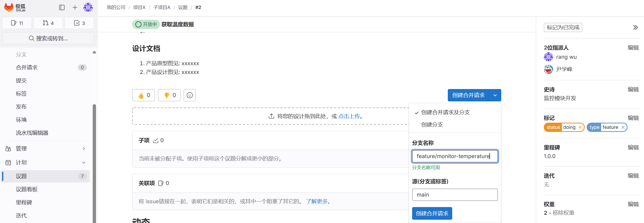Viewport: 644px width, 223px height.
Task: Select the 创建合并请求及分支 option
Action: 445,112
